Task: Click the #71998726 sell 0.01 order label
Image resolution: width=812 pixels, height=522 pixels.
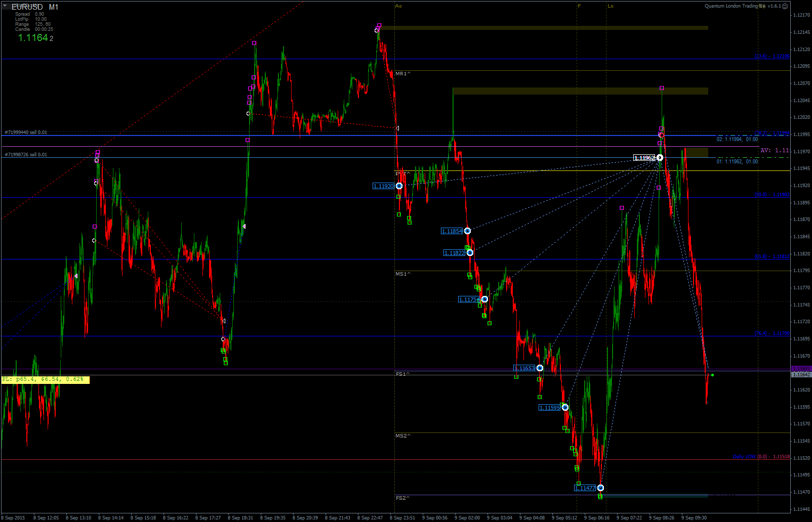Action: point(26,155)
